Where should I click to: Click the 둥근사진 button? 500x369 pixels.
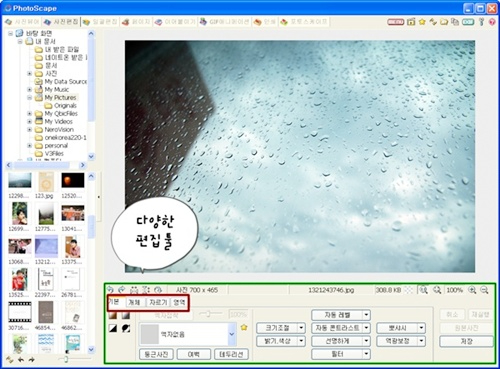click(156, 354)
